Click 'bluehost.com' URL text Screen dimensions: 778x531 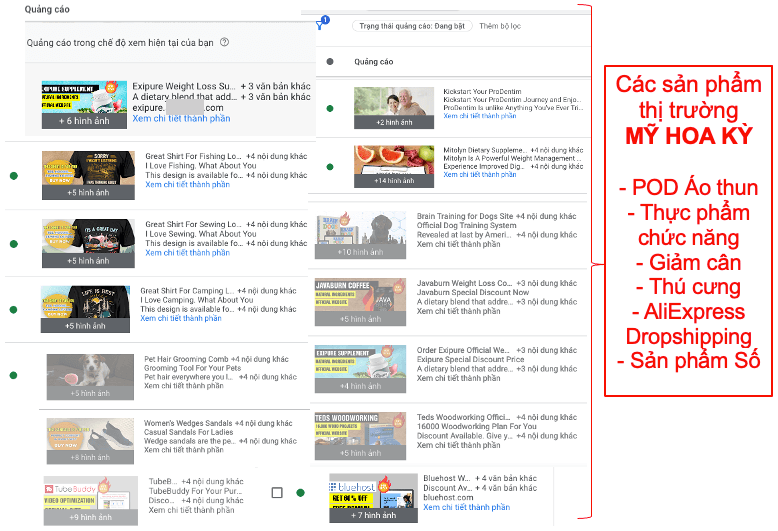point(448,497)
